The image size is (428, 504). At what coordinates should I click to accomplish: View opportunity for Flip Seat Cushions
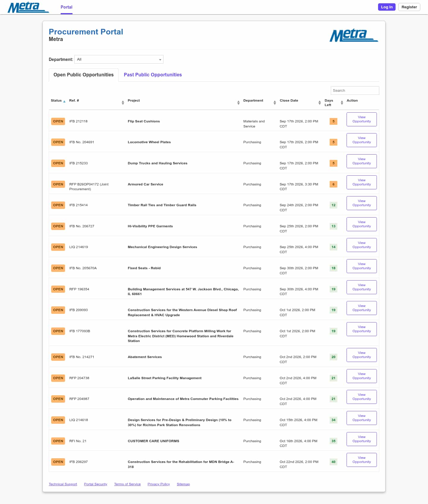coord(362,119)
